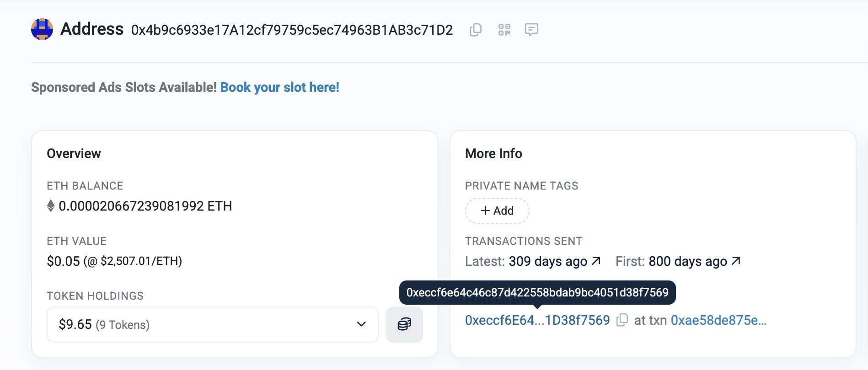This screenshot has height=370, width=868.
Task: Open the token holdings coins icon button
Action: click(x=404, y=324)
